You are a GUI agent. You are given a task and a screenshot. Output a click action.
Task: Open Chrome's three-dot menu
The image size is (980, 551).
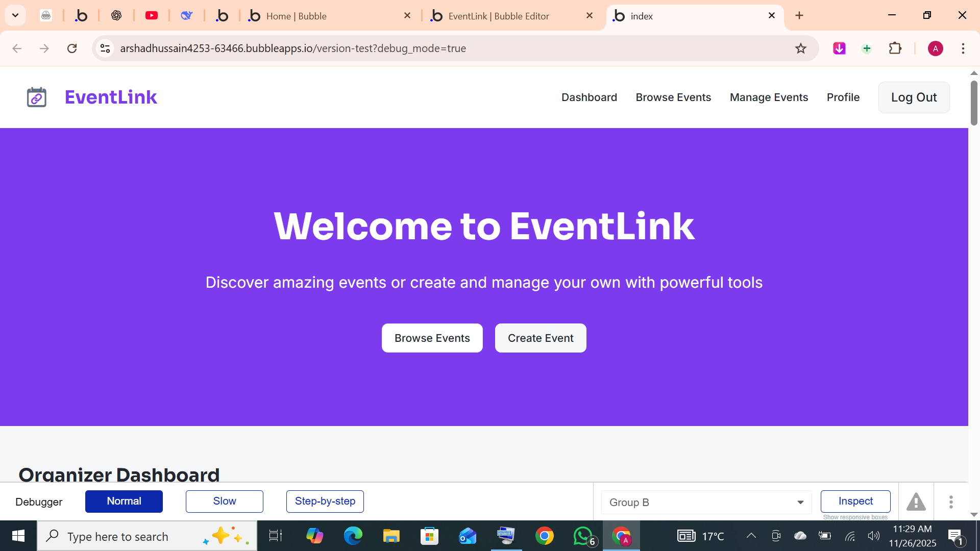click(963, 48)
